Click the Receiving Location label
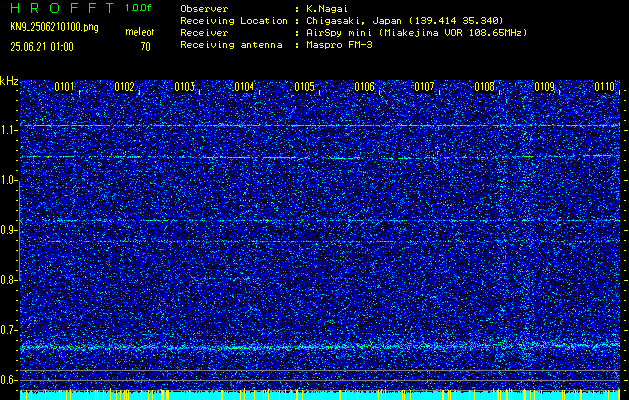629x400 pixels. (x=234, y=21)
